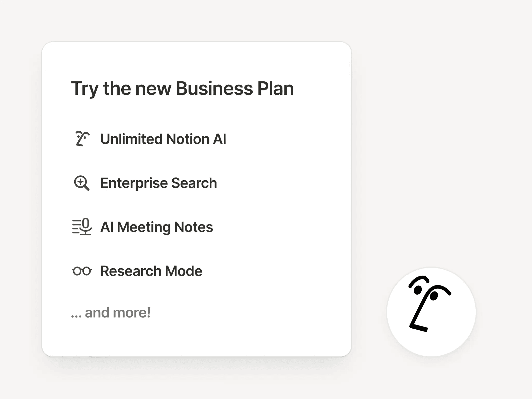Click the word "Plan" in the heading
This screenshot has width=532, height=399.
[x=275, y=89]
